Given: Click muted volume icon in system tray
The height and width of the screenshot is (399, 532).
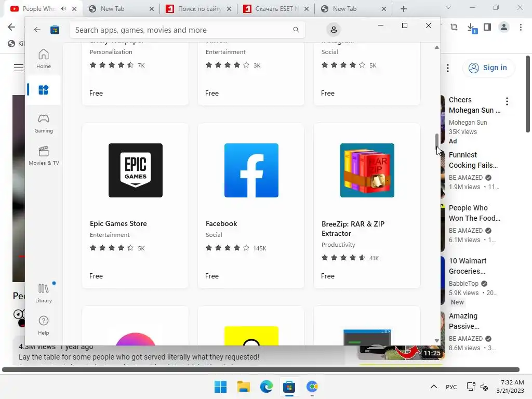Looking at the screenshot, I should click(x=485, y=387).
